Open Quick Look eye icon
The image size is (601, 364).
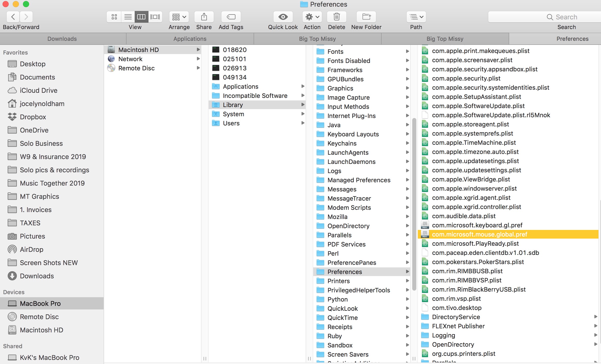click(x=283, y=17)
